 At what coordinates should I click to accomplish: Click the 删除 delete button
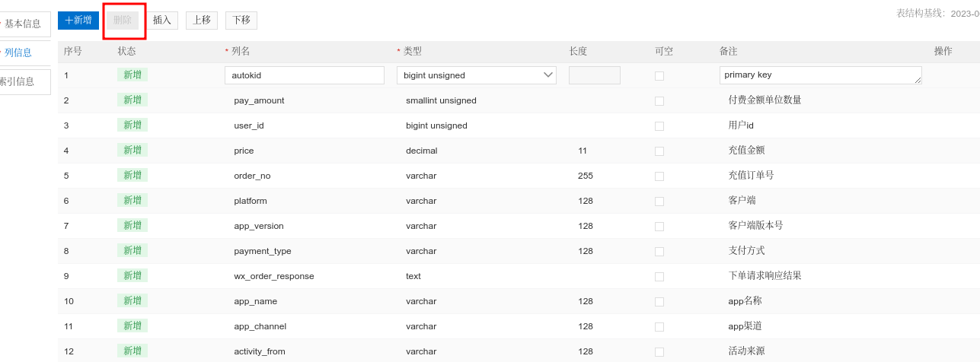[x=123, y=21]
